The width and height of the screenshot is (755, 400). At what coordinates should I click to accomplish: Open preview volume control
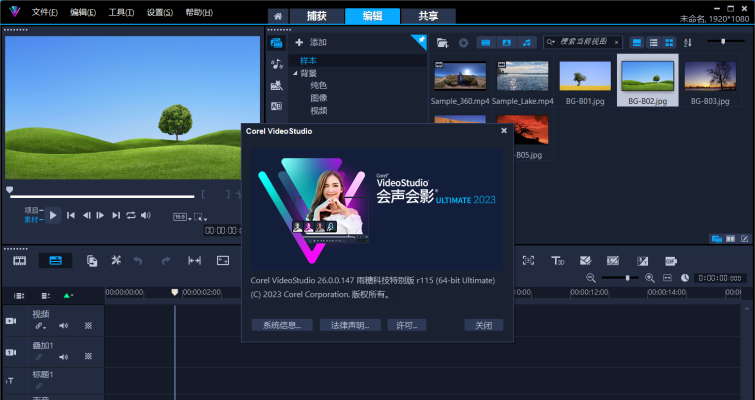[x=145, y=215]
